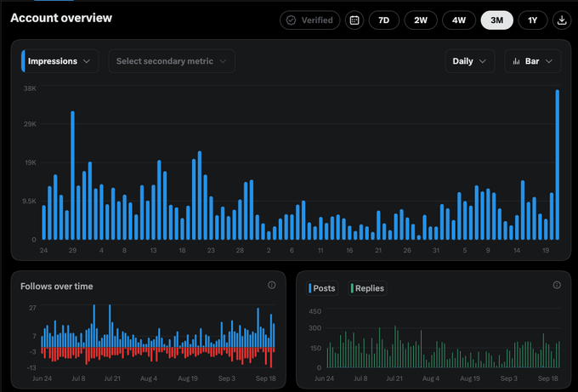This screenshot has height=392, width=578.
Task: Select the 1Y time range
Action: [x=533, y=20]
